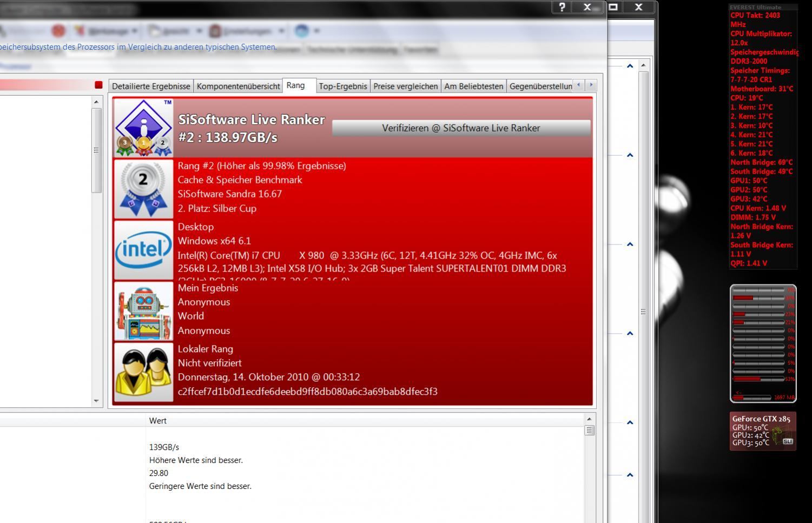Click the 23% usage bar in CPU gadget
Image resolution: width=812 pixels, height=523 pixels.
coord(758,314)
